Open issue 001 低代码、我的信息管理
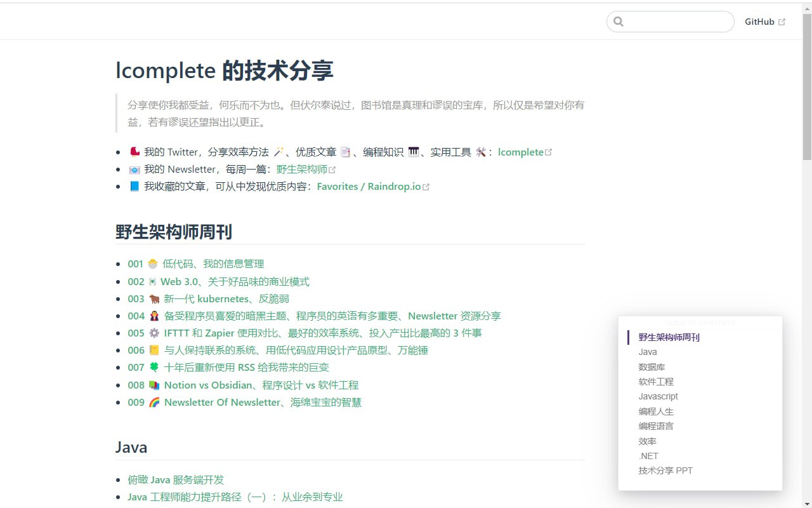The width and height of the screenshot is (812, 508). pyautogui.click(x=196, y=264)
